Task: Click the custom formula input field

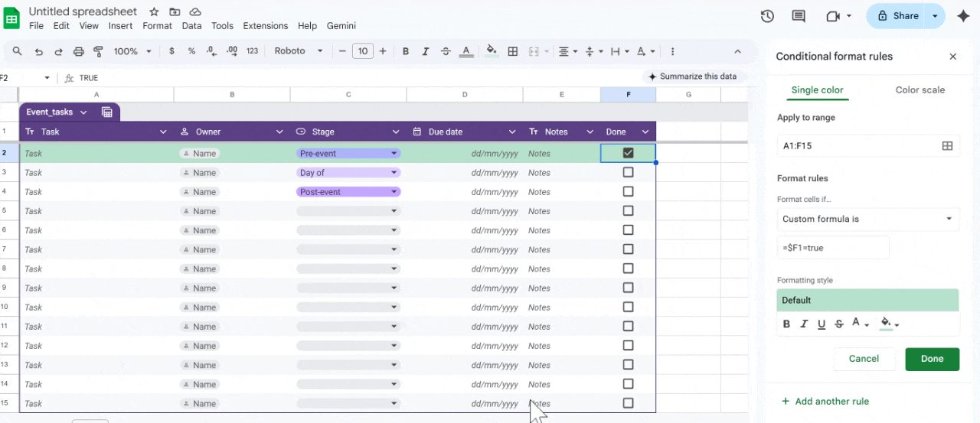Action: pyautogui.click(x=833, y=248)
